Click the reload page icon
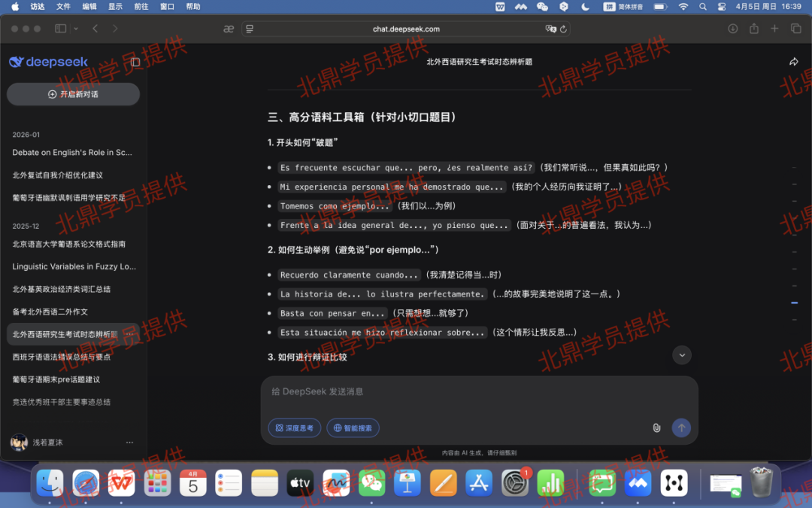 point(563,29)
